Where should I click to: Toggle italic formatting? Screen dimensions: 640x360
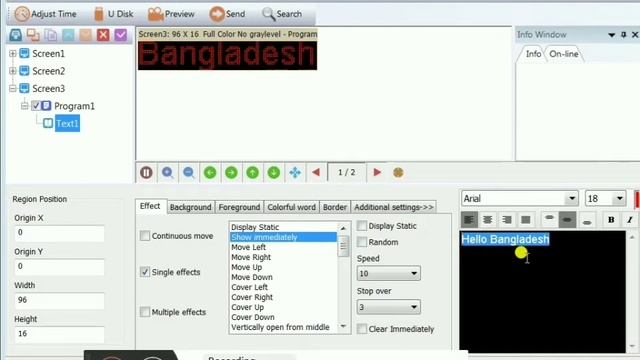click(629, 220)
